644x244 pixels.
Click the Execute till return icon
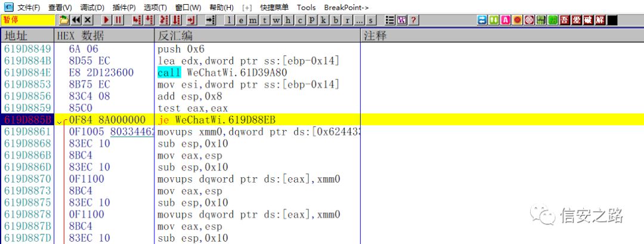click(x=191, y=20)
